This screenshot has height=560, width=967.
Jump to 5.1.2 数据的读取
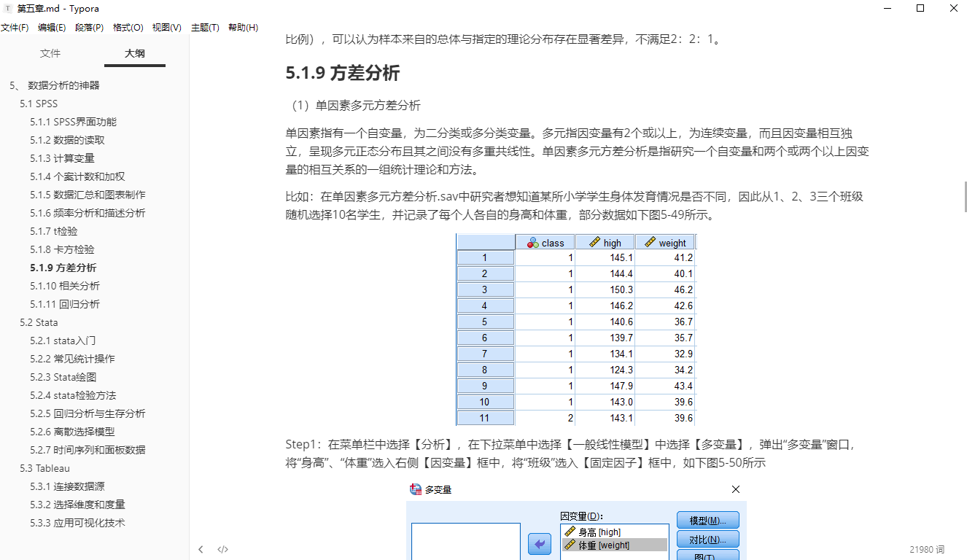(68, 140)
